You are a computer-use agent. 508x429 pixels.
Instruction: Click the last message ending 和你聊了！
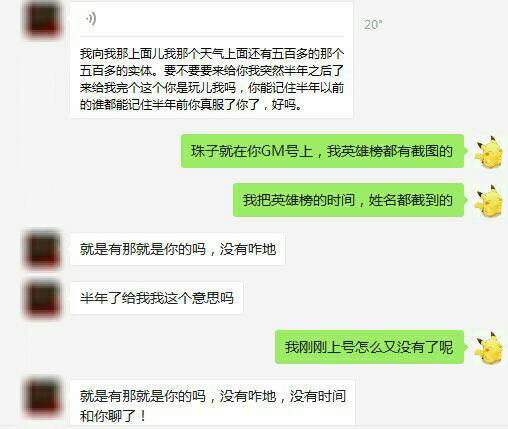tap(213, 404)
